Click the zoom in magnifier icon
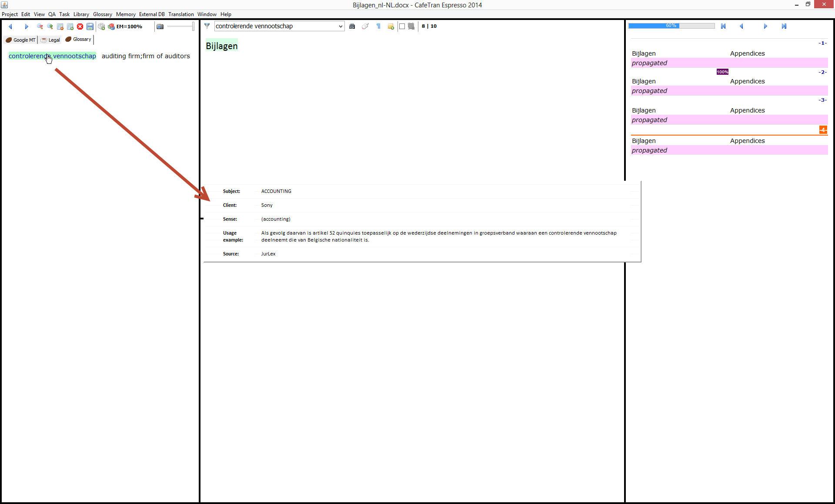The height and width of the screenshot is (504, 835). point(50,27)
